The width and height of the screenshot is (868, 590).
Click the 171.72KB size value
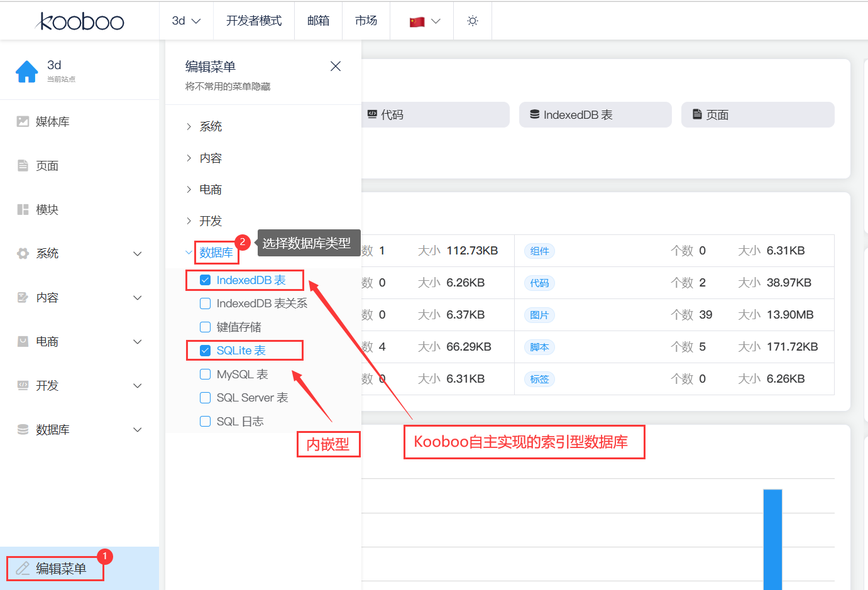click(792, 347)
